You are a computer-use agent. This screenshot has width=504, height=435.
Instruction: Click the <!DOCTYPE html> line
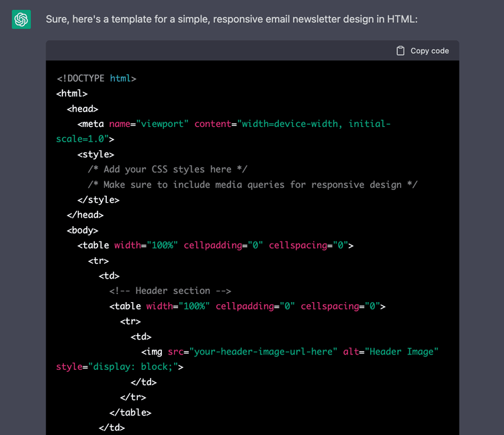tap(96, 79)
